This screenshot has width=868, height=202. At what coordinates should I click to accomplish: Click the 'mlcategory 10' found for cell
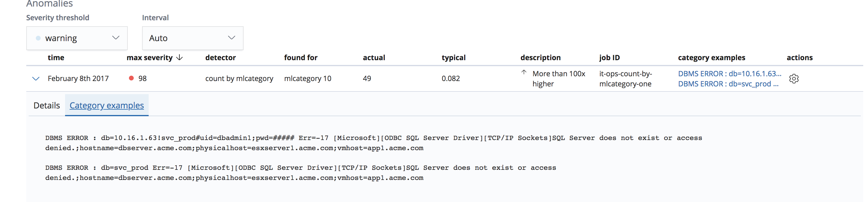(x=308, y=78)
